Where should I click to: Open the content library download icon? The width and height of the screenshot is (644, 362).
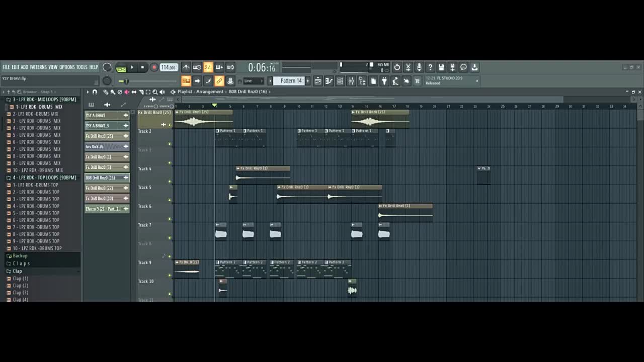[x=474, y=67]
